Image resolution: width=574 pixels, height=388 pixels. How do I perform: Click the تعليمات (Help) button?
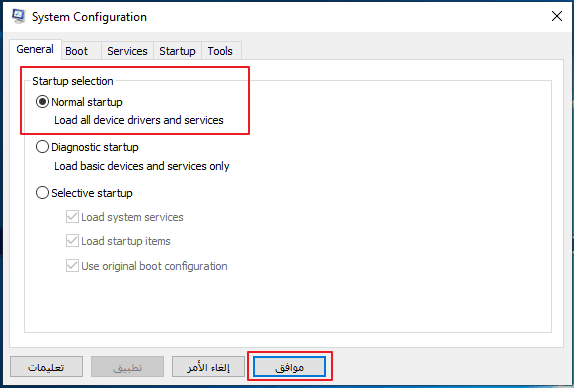[x=46, y=367]
